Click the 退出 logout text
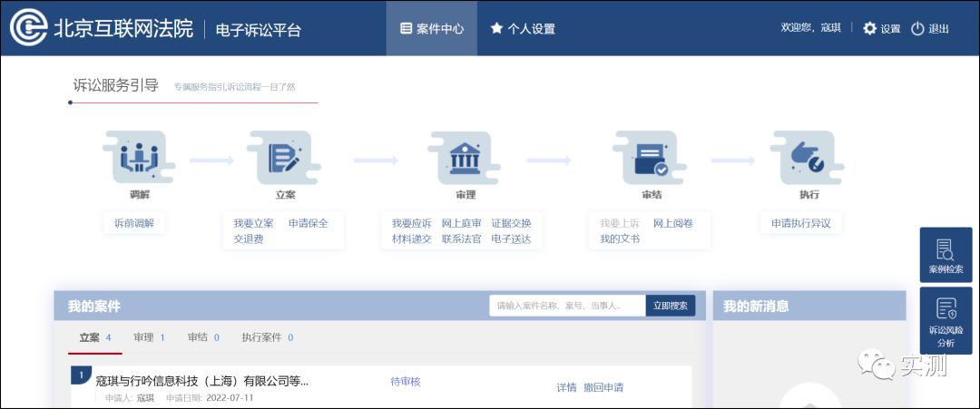Viewport: 980px width, 409px height. tap(938, 29)
